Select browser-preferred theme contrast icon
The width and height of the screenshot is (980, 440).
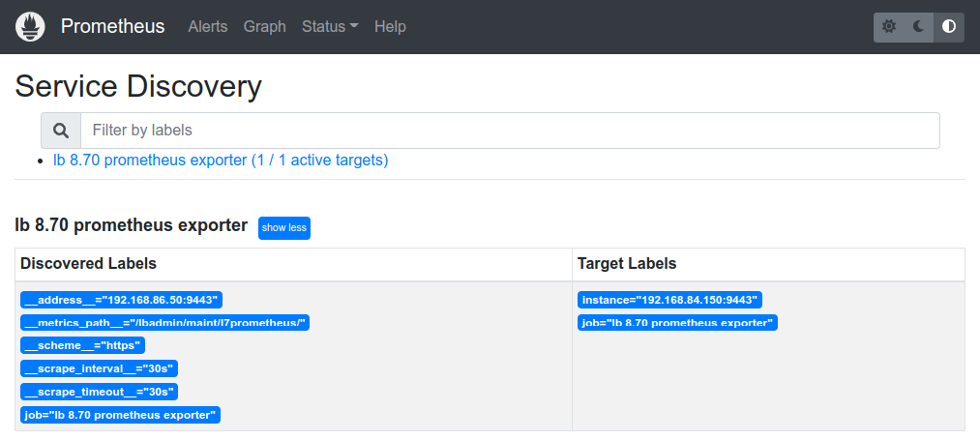tap(949, 27)
